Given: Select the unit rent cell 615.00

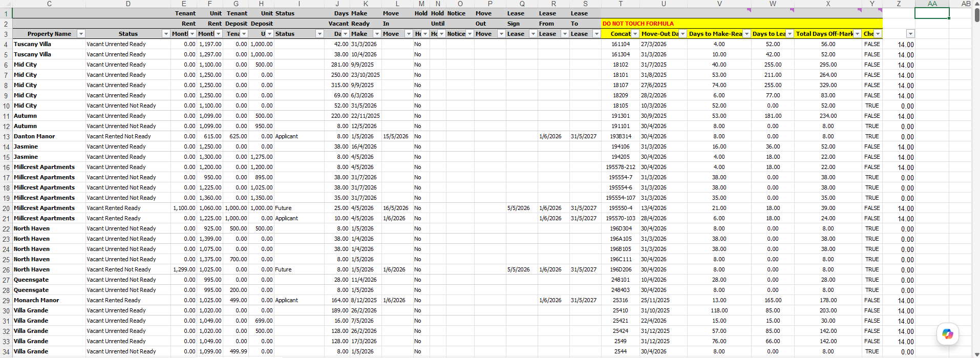Looking at the screenshot, I should (210, 136).
